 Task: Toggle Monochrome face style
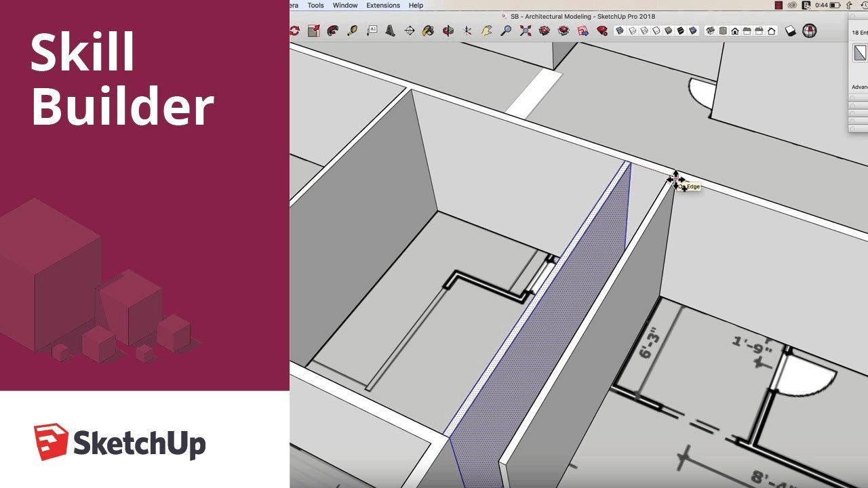[693, 30]
